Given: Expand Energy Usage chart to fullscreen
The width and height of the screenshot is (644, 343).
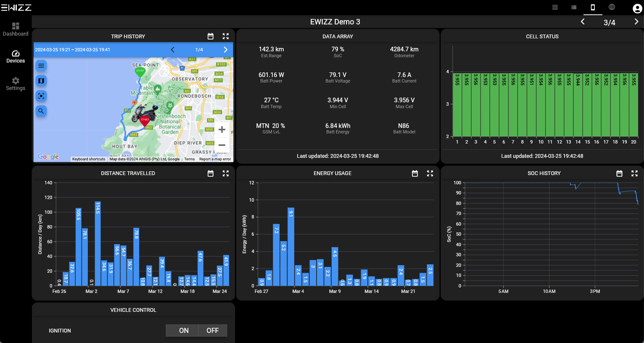Looking at the screenshot, I should point(430,173).
